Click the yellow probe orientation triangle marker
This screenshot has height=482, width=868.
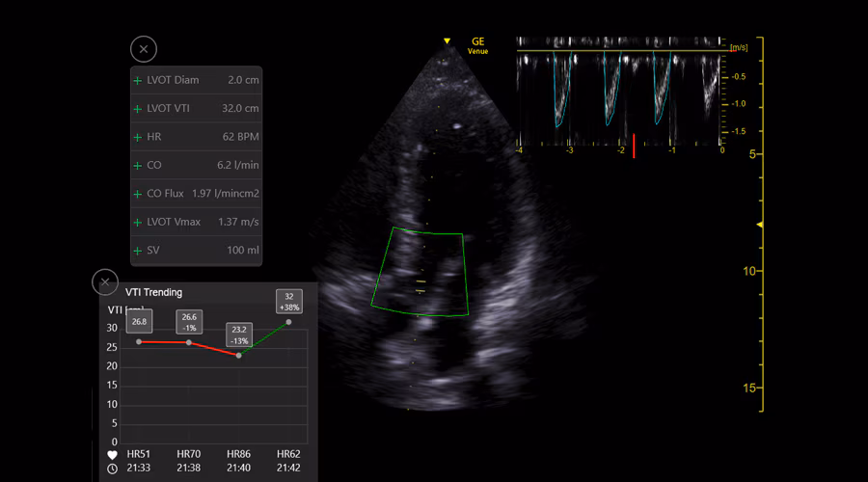[x=447, y=41]
